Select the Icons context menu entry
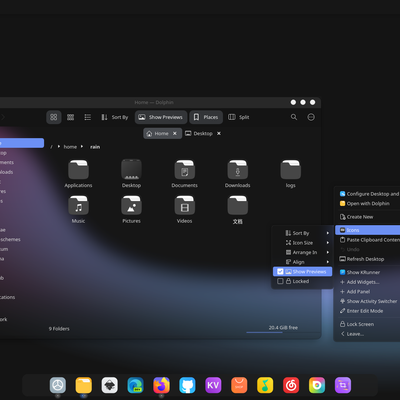The height and width of the screenshot is (400, 400). (367, 230)
